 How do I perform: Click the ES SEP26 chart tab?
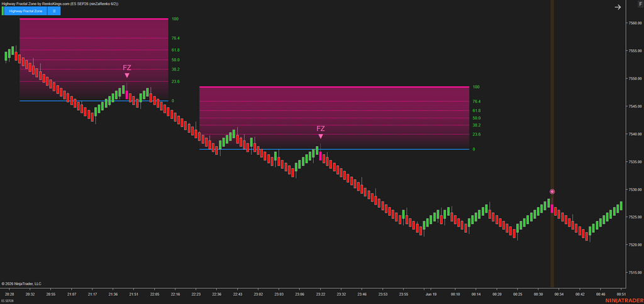(x=8, y=301)
